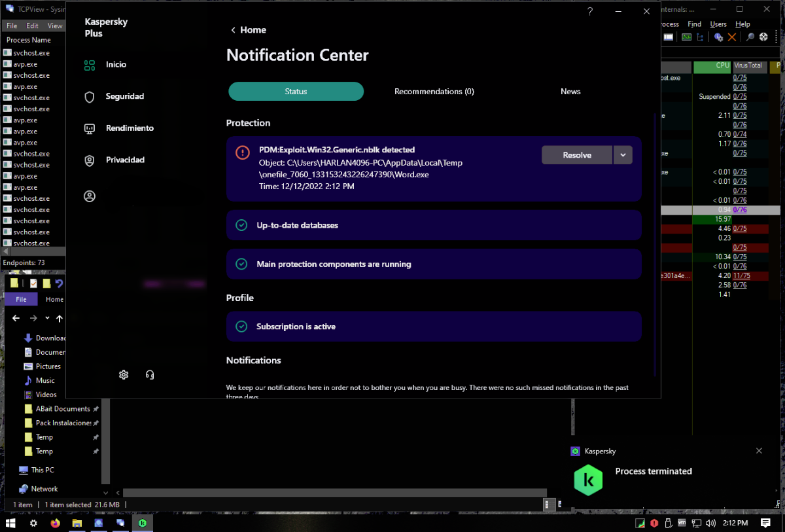Open the Kaspersky account profile icon

(x=90, y=196)
